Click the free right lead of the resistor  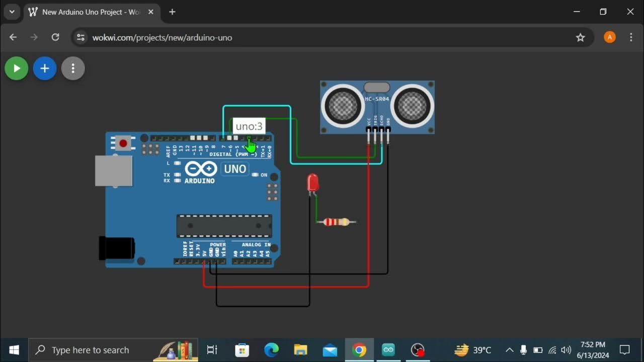point(353,222)
